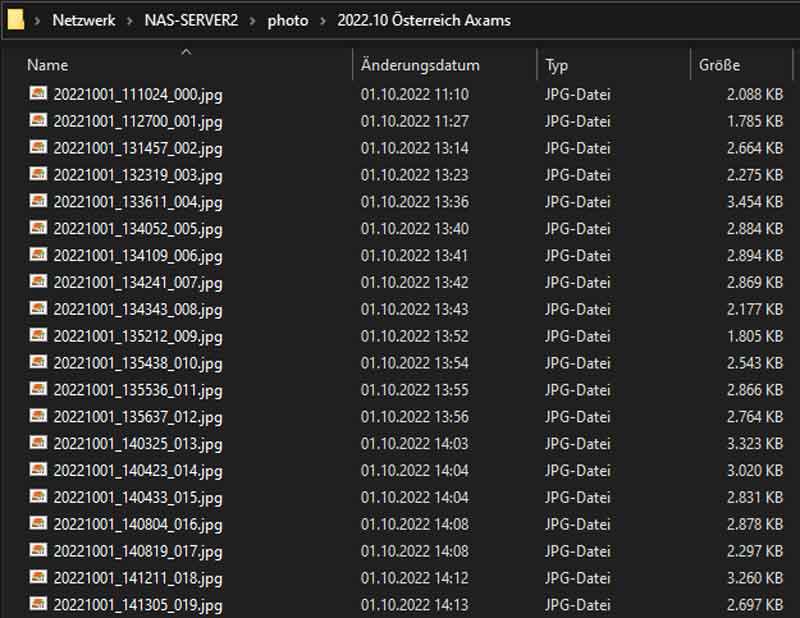Click JPG icon of 20221001_134109_006.jpg
The height and width of the screenshot is (618, 800).
tap(38, 254)
